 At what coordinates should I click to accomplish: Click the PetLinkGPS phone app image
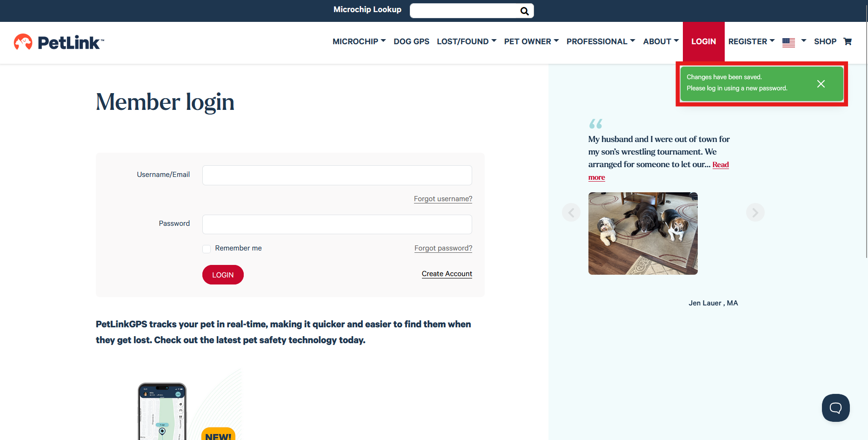coord(162,412)
